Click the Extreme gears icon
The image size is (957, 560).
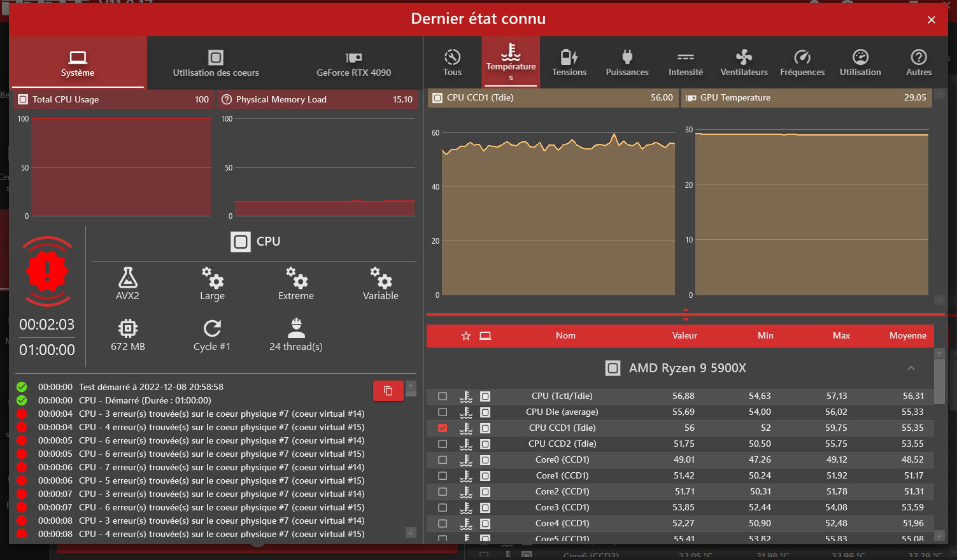[x=296, y=278]
